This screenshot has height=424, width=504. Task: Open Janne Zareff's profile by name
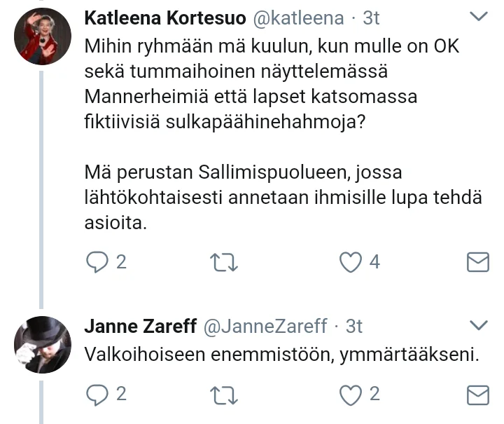[x=139, y=326]
